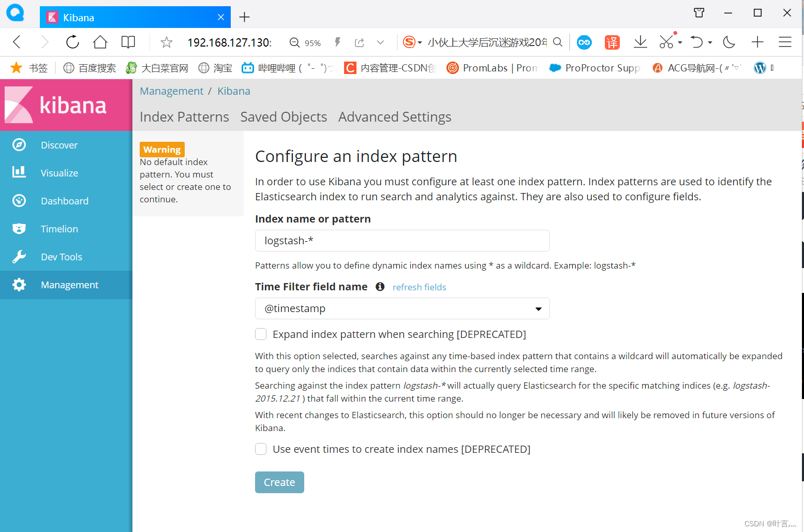Image resolution: width=804 pixels, height=532 pixels.
Task: Open the Sogou search engine dropdown arrow
Action: pyautogui.click(x=420, y=42)
